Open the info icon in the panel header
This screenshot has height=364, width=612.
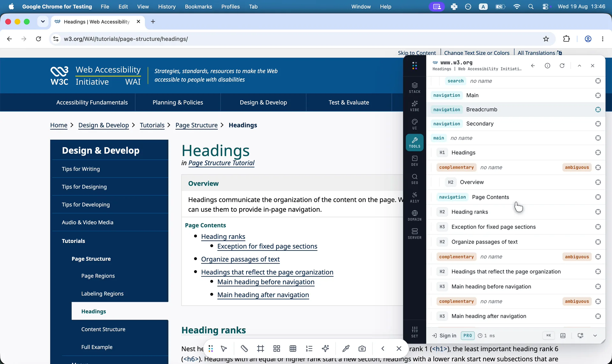point(547,66)
